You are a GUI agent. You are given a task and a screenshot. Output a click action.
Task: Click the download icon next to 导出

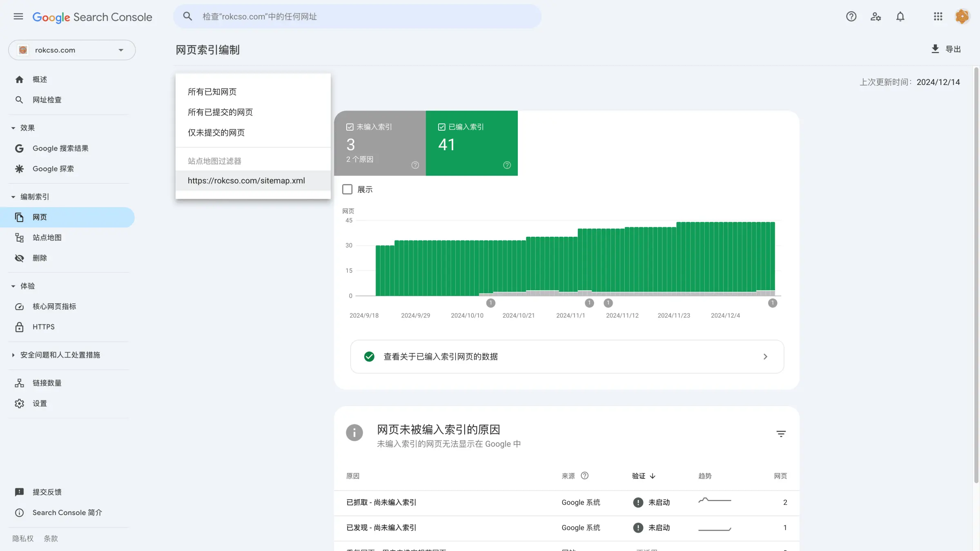point(935,49)
